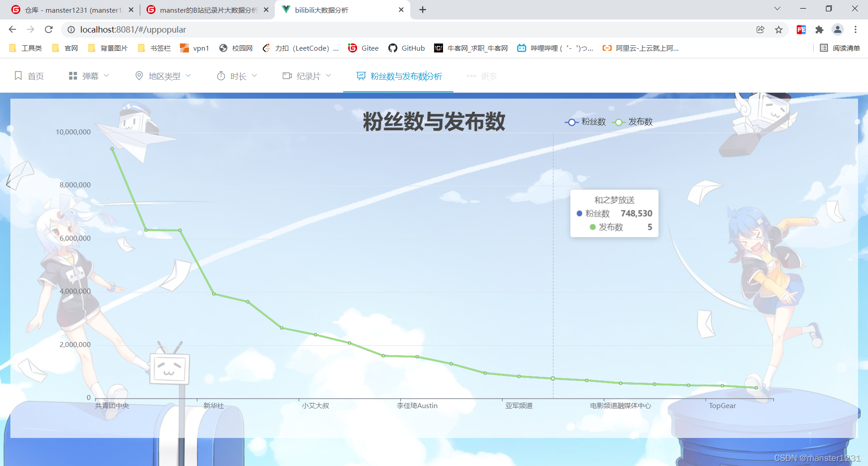Open 哔哩哔哩 bookmark
868x466 pixels.
point(555,48)
